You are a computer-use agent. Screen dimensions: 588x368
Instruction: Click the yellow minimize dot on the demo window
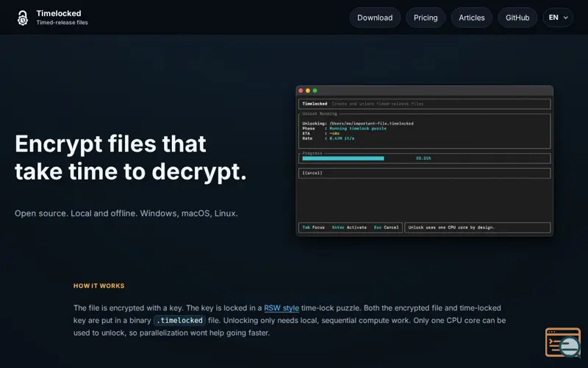tap(308, 91)
